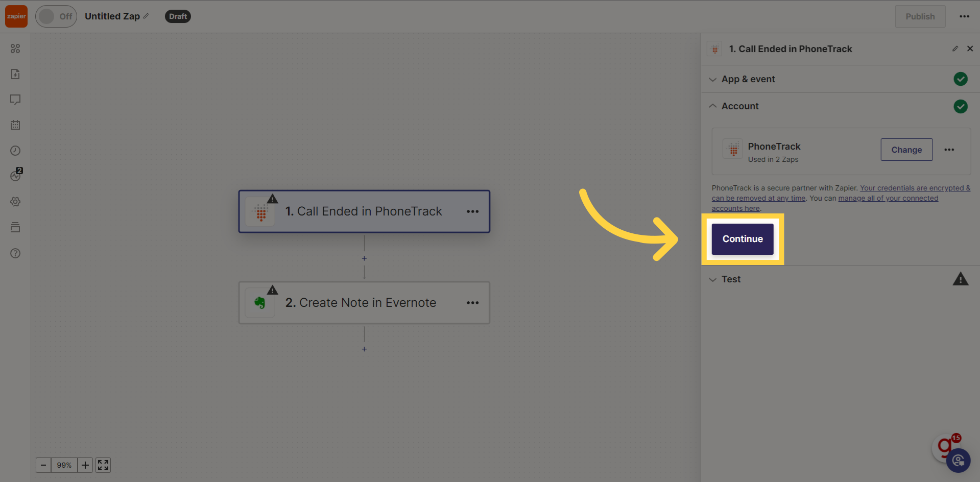Select step 2 Create Note in Evernote
The width and height of the screenshot is (980, 482).
point(364,303)
